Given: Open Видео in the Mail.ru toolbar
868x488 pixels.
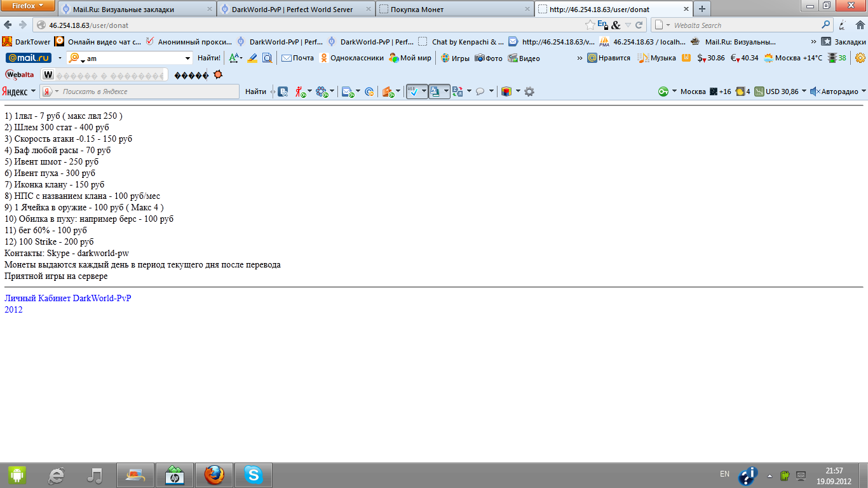Looking at the screenshot, I should pyautogui.click(x=524, y=58).
